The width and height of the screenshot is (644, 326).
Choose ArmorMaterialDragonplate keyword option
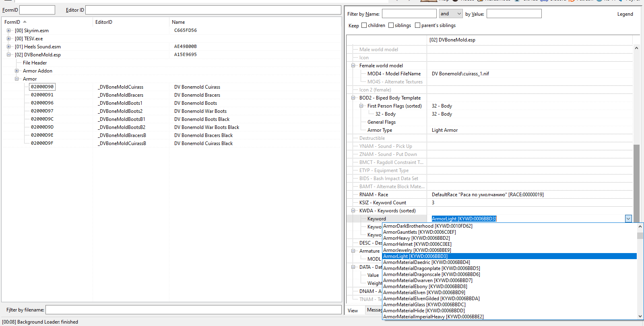coord(431,268)
